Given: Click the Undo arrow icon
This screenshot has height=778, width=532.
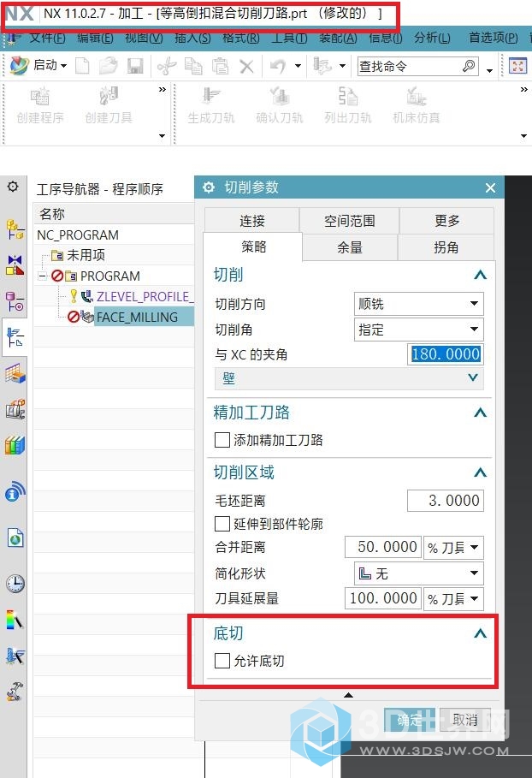Looking at the screenshot, I should tap(278, 66).
